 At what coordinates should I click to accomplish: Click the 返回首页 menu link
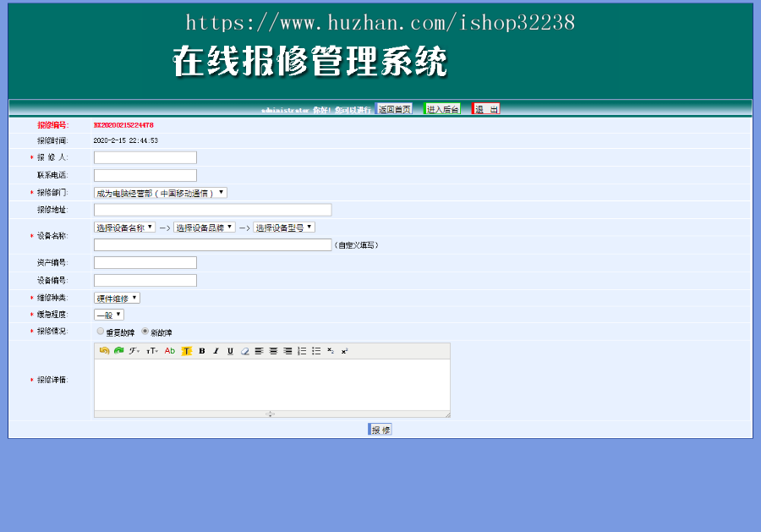tap(391, 109)
